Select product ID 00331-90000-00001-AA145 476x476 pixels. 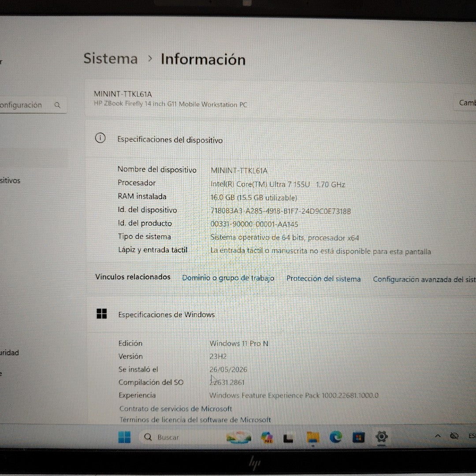254,224
